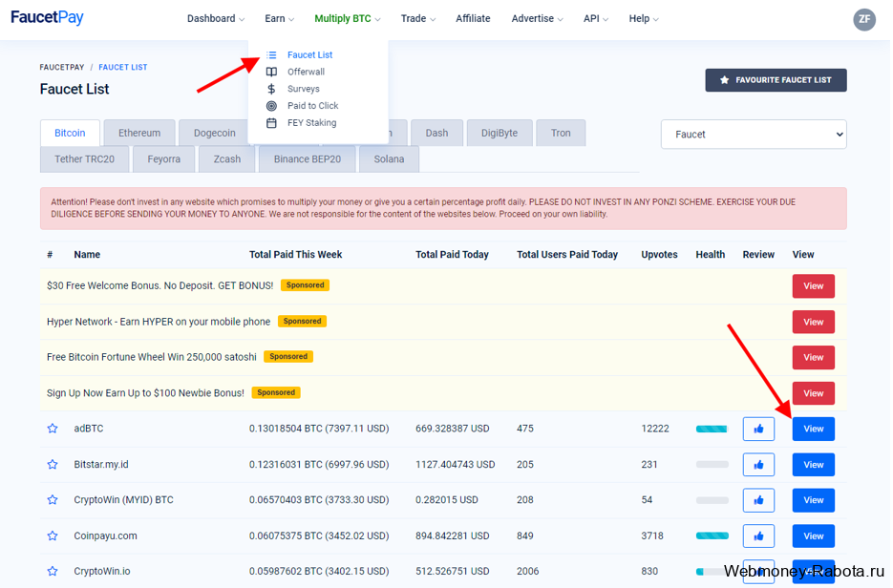
Task: Click adBTC upvote count 12222
Action: 655,428
